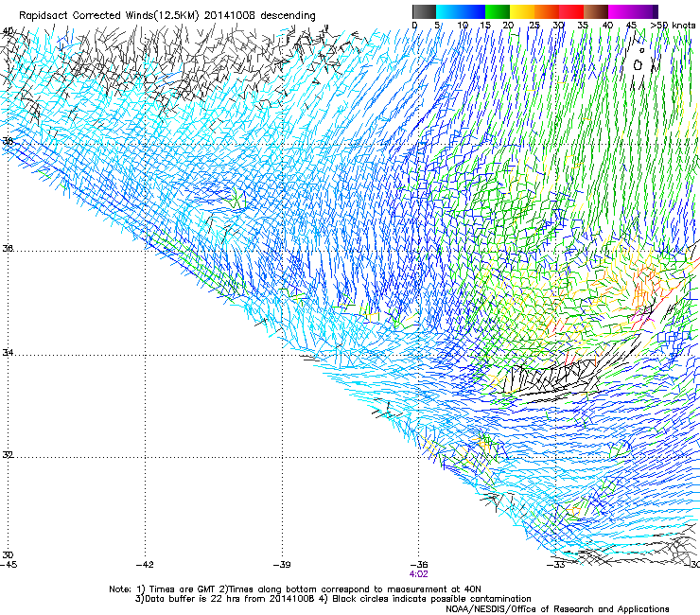This screenshot has width=700, height=615.
Task: Click the '10' legend scale label
Action: tap(463, 25)
